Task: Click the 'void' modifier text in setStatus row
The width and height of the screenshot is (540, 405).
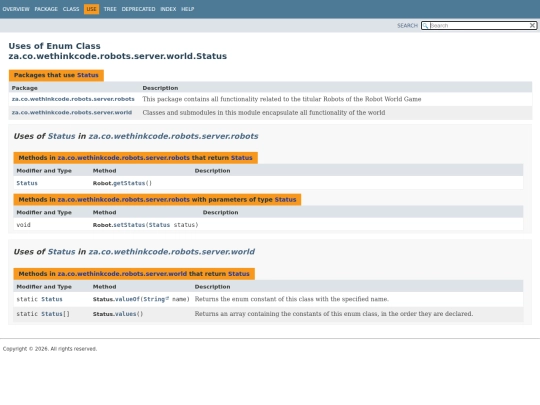Action: coord(23,225)
